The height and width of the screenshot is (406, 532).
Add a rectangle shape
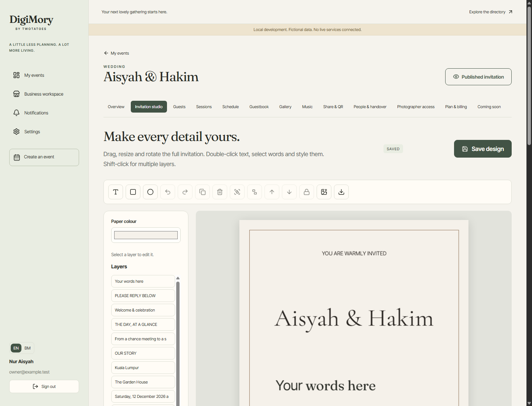pos(133,192)
